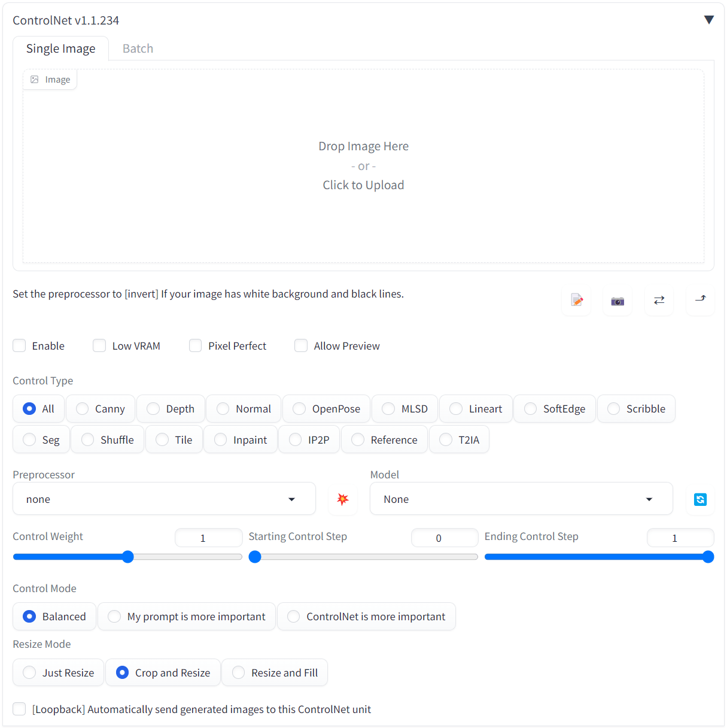This screenshot has width=727, height=728.
Task: Choose the Shuffle control type
Action: (x=108, y=439)
